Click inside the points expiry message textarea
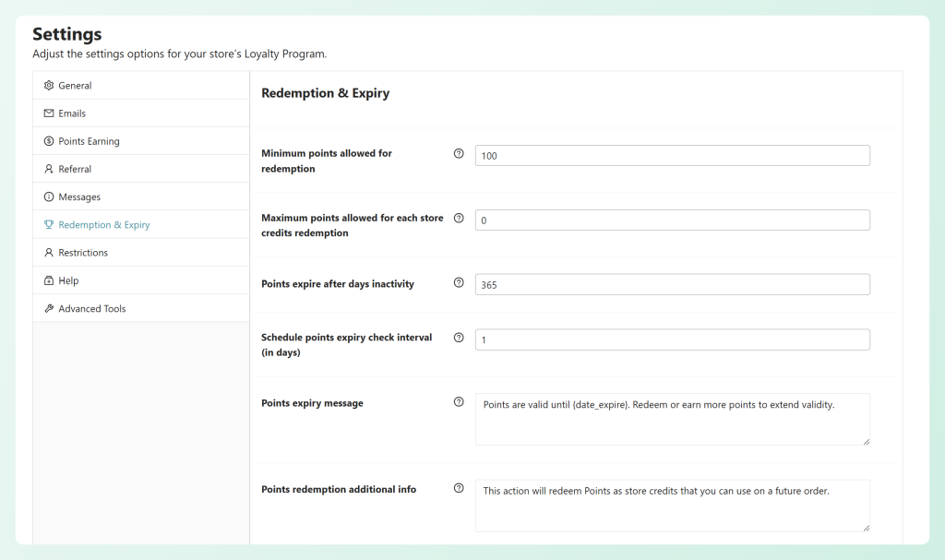This screenshot has height=560, width=945. click(x=671, y=417)
